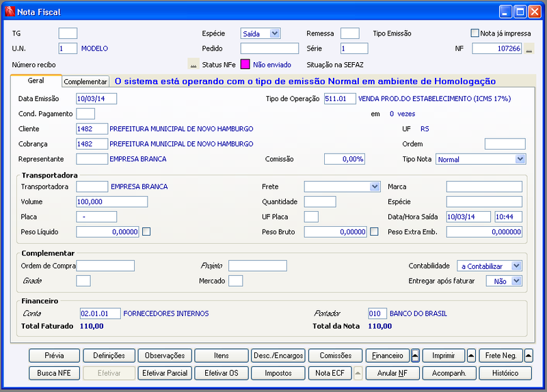Toggle the checkbox beside Peso Bruto

pos(374,232)
